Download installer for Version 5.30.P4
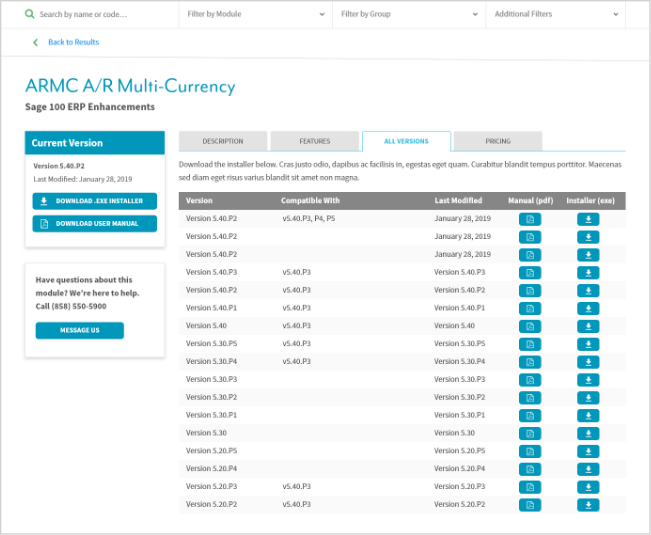The width and height of the screenshot is (651, 535). coord(588,362)
